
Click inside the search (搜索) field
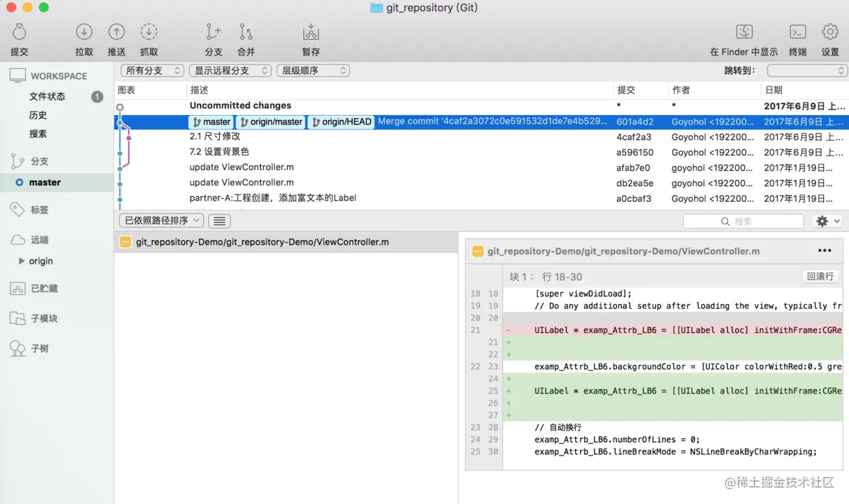(744, 221)
